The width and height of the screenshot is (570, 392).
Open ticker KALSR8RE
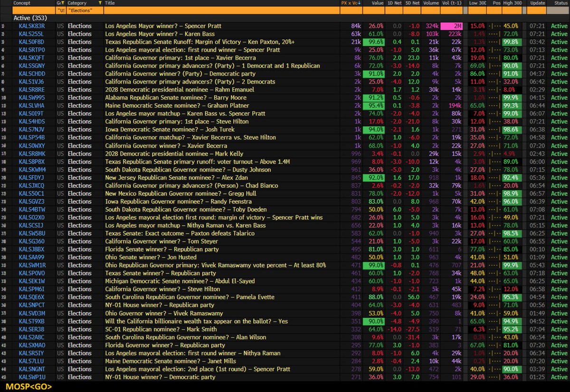coord(32,89)
